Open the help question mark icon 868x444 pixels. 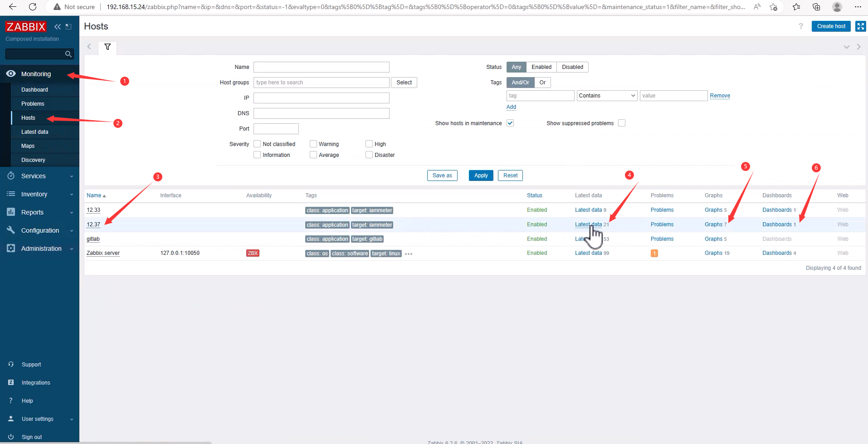pos(800,26)
